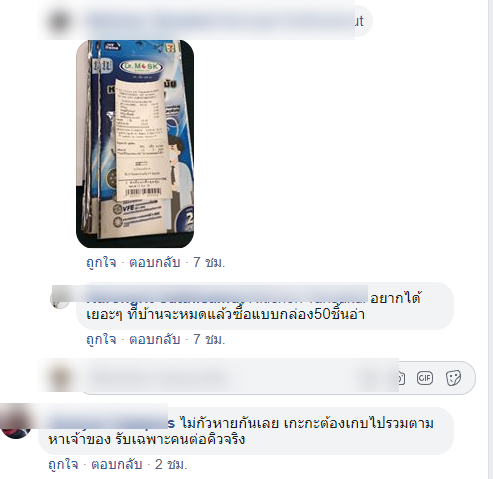Open commenter name before ไม่กัวหายกันเลย text

point(112,423)
